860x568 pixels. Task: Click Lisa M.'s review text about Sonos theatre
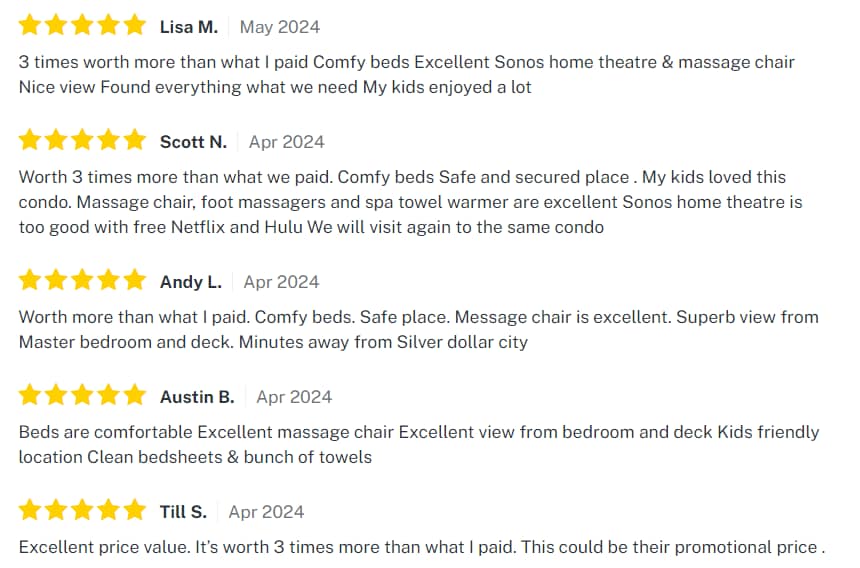pos(406,75)
